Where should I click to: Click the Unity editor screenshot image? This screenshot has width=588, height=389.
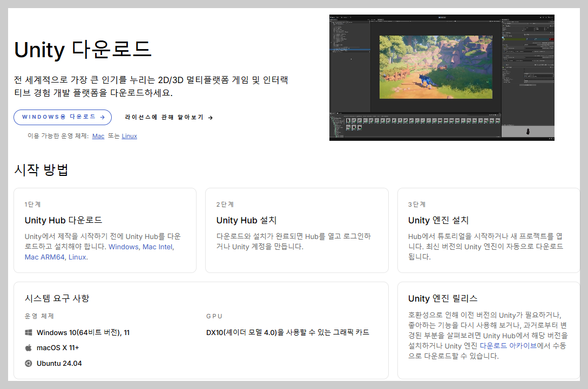442,78
